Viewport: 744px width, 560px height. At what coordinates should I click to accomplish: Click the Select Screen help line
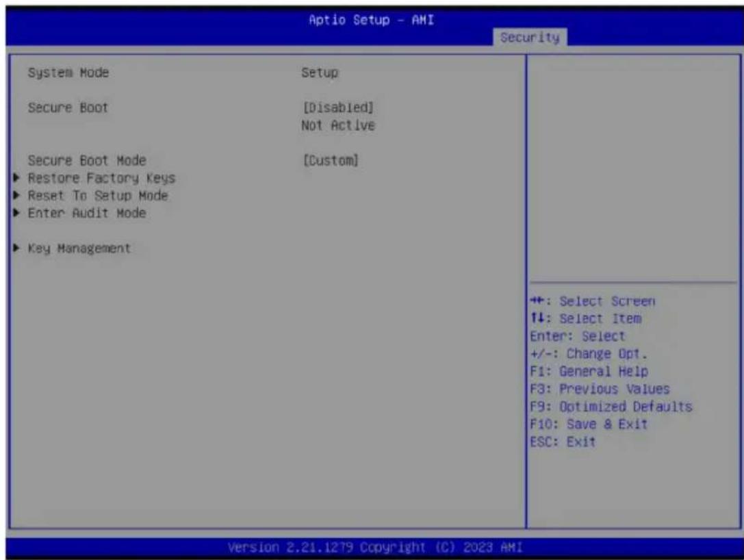[x=593, y=301]
